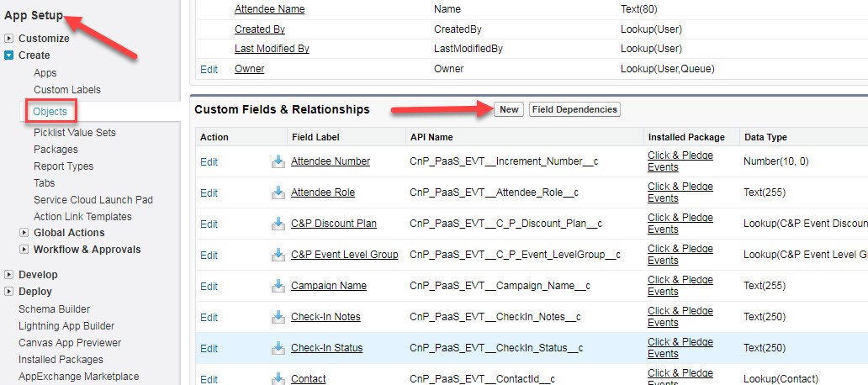Click Lookup(User,Queue) data type cell
Image resolution: width=868 pixels, height=385 pixels.
tap(668, 69)
